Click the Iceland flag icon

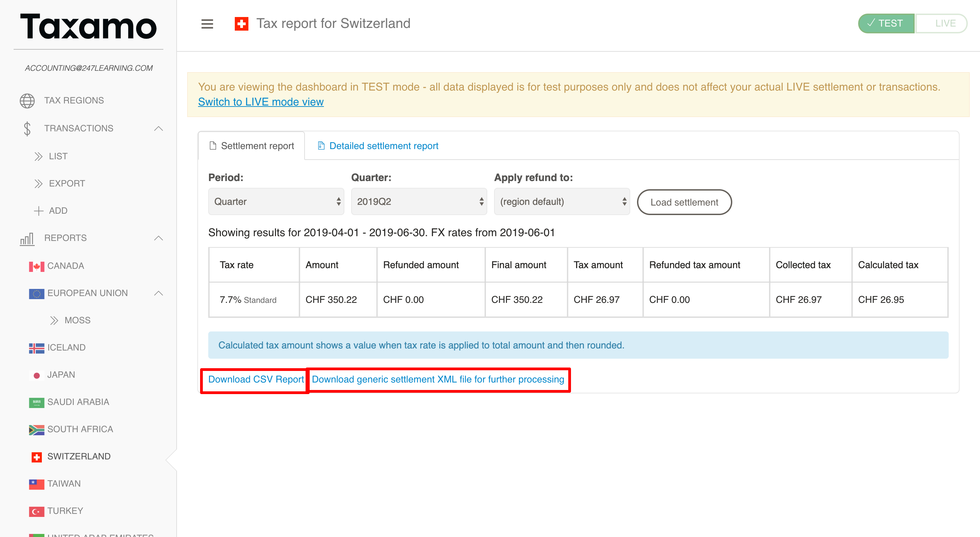36,348
